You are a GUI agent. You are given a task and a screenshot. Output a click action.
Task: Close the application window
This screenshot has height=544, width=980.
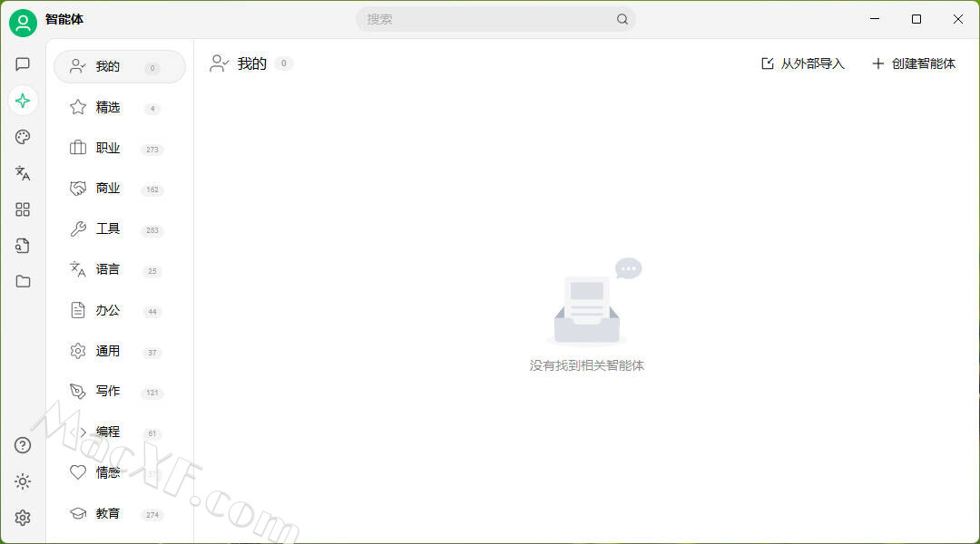(957, 19)
